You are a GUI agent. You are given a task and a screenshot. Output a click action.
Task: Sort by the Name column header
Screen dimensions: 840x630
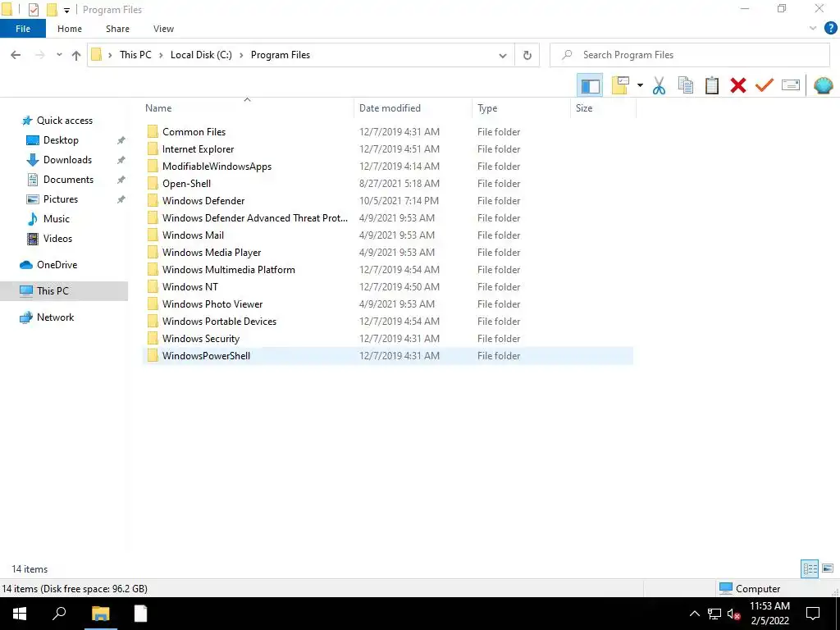248,108
